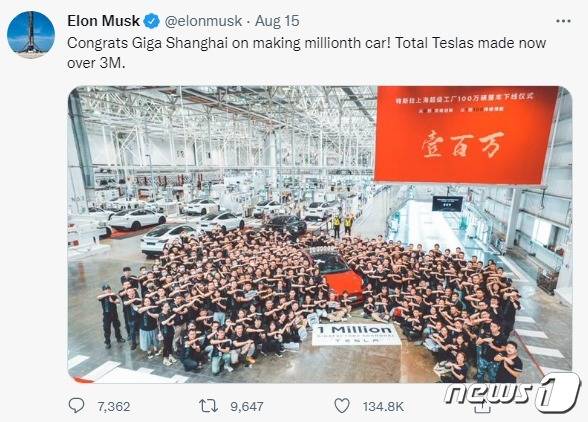588x422 pixels.
Task: Open the Elon Musk display name link
Action: pos(104,21)
